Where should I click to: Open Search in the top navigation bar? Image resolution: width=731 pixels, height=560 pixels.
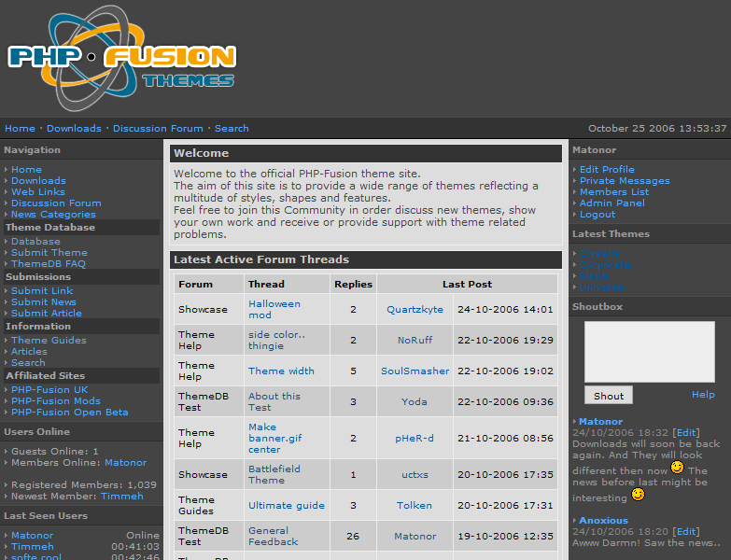pos(232,128)
